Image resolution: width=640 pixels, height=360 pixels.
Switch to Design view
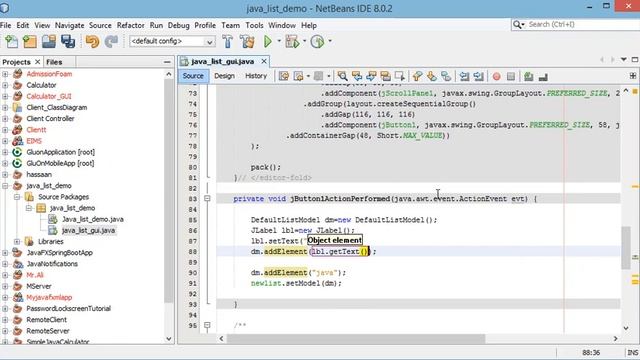point(224,76)
